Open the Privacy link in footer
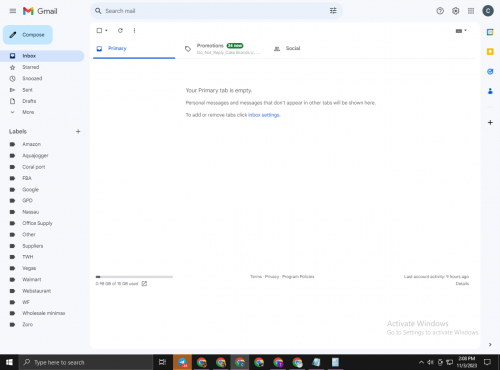 pyautogui.click(x=272, y=277)
